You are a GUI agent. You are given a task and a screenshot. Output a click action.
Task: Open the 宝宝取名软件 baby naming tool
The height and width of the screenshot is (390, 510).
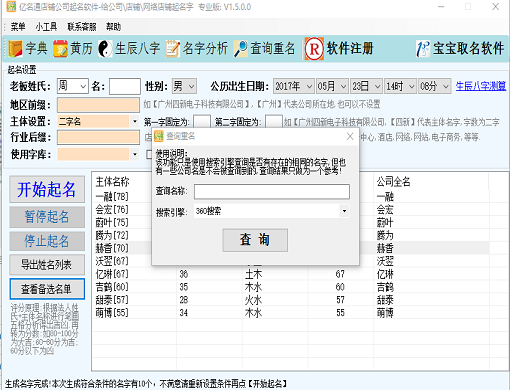pos(460,49)
